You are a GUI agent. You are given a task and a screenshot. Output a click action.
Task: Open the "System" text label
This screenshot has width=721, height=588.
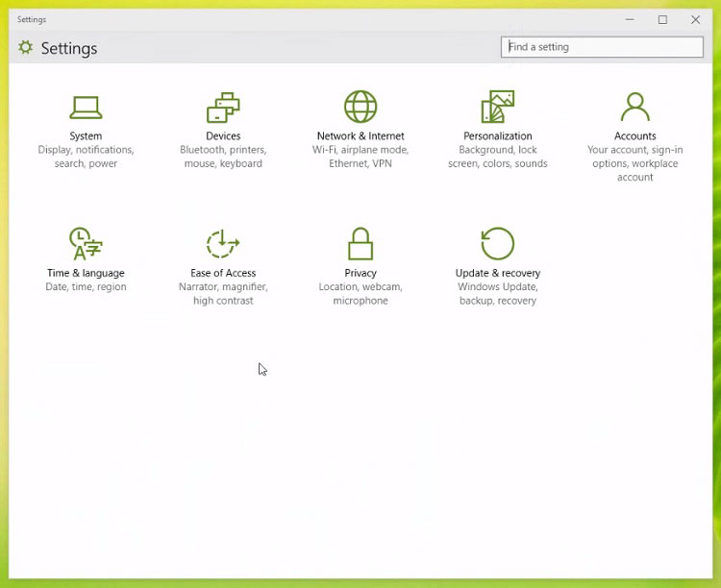[x=86, y=136]
